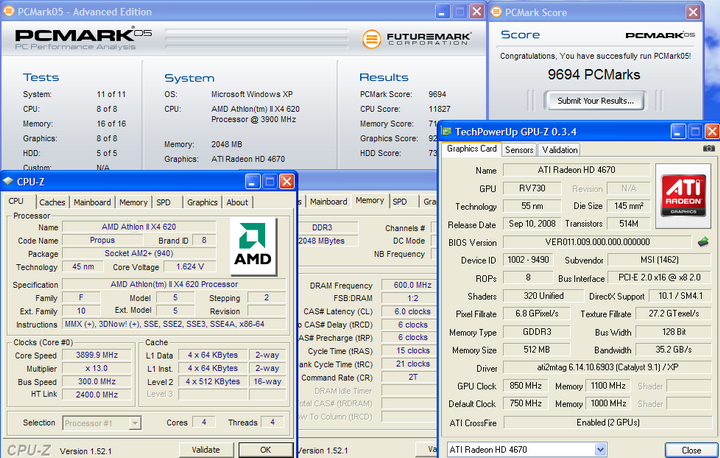The image size is (720, 458).
Task: Click the Bandwidth 35.2 GB/s value
Action: tap(674, 350)
